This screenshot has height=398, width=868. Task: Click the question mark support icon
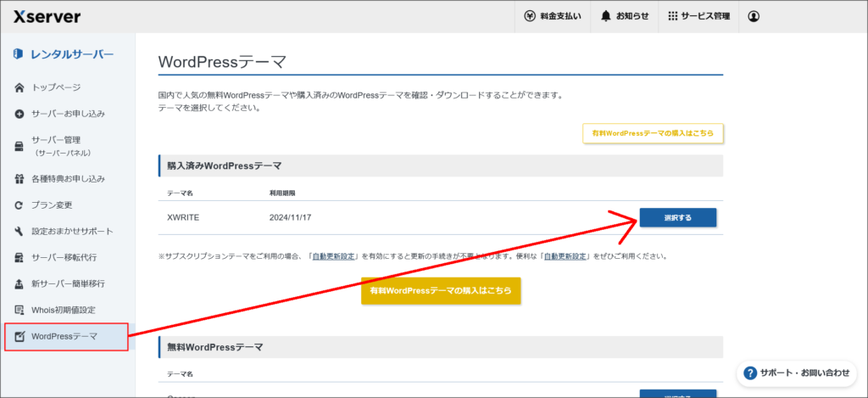click(x=750, y=373)
